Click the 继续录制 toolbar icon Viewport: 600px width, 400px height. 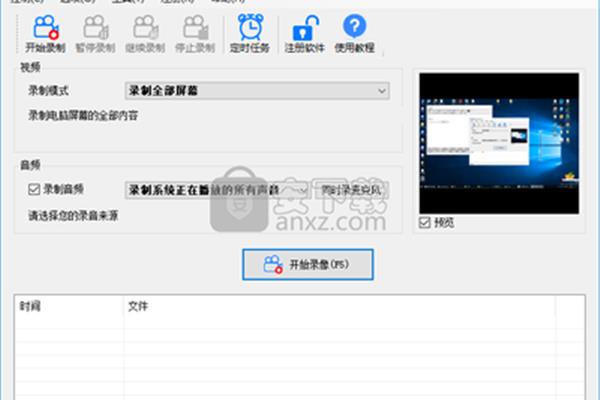point(145,33)
